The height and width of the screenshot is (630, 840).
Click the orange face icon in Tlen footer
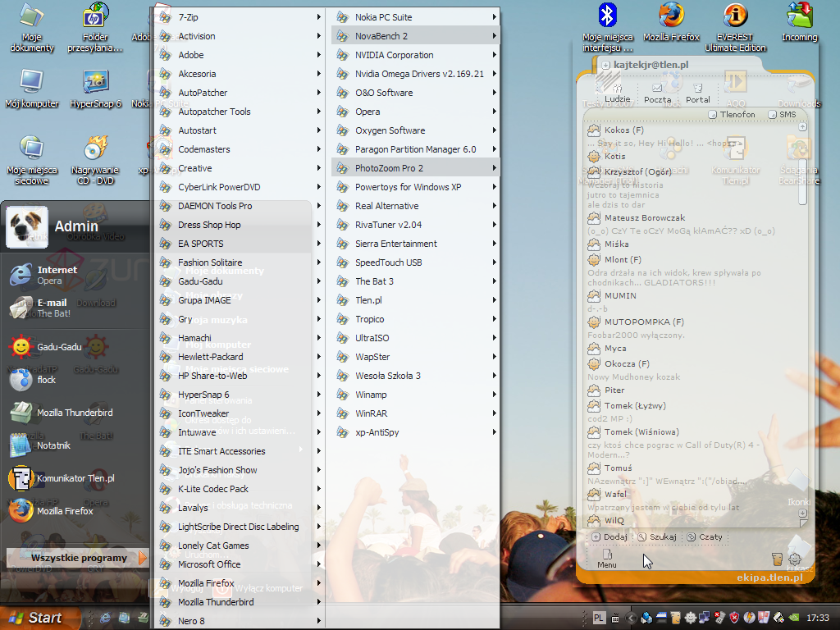tap(778, 559)
